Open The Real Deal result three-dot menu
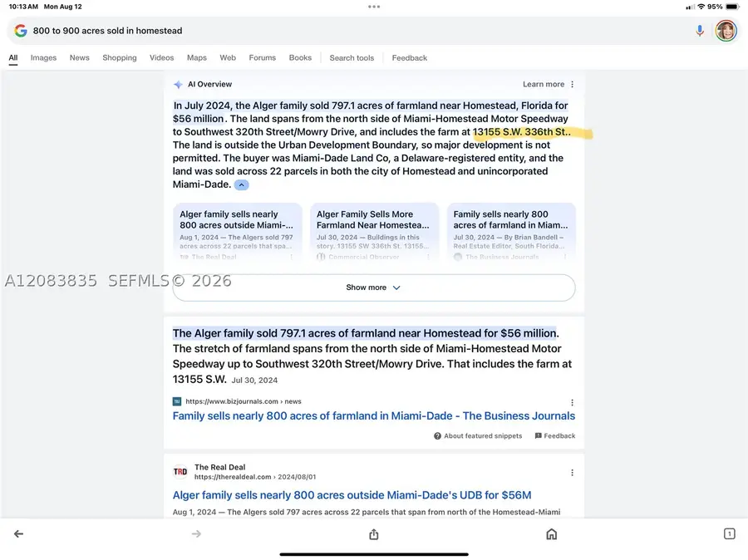The image size is (748, 560). click(572, 473)
